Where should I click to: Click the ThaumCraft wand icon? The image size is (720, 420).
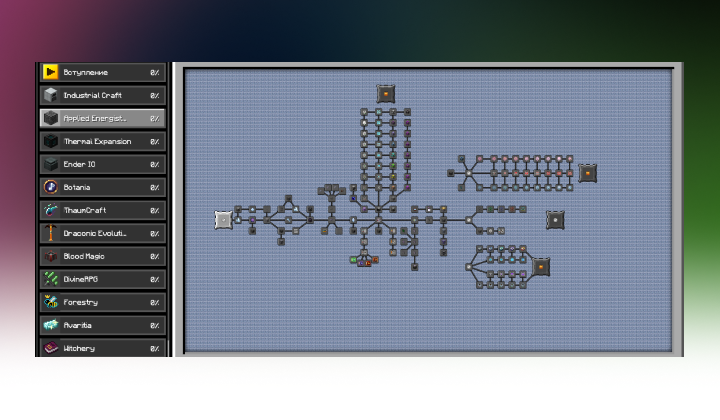point(51,210)
